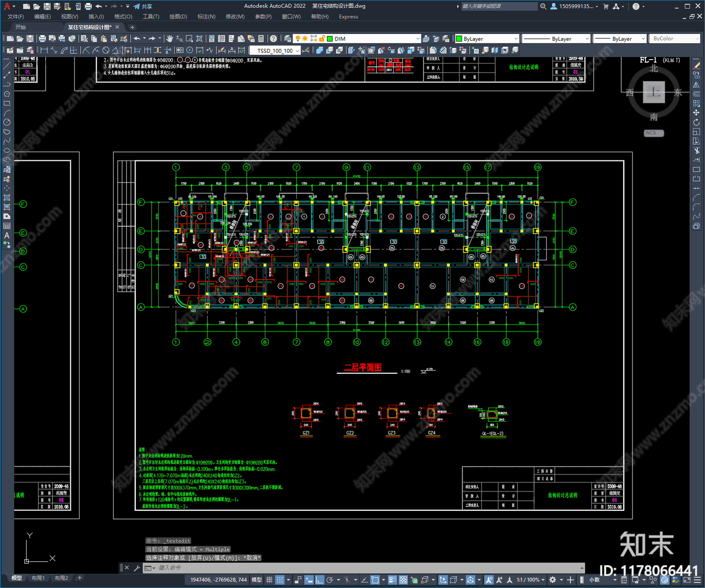Select the Multiline Text A tool
705x588 pixels.
(7, 235)
